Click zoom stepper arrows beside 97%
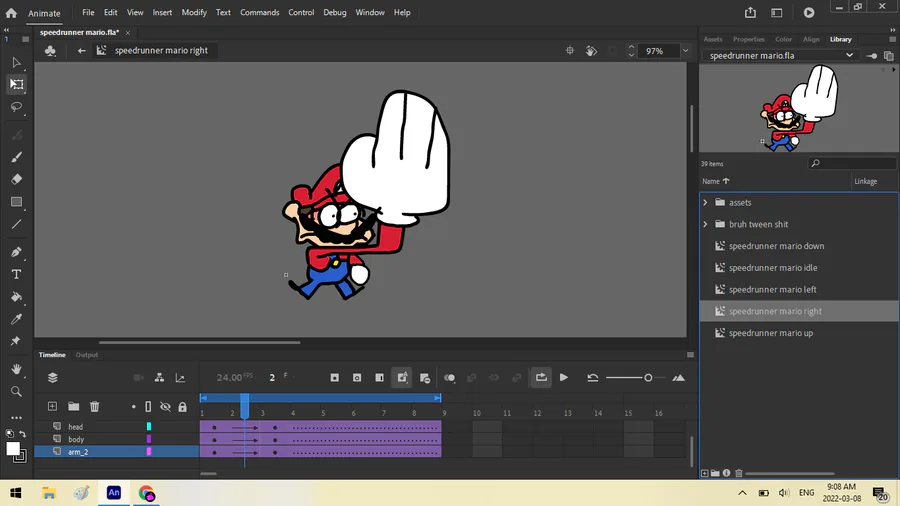This screenshot has width=900, height=506. coord(631,50)
